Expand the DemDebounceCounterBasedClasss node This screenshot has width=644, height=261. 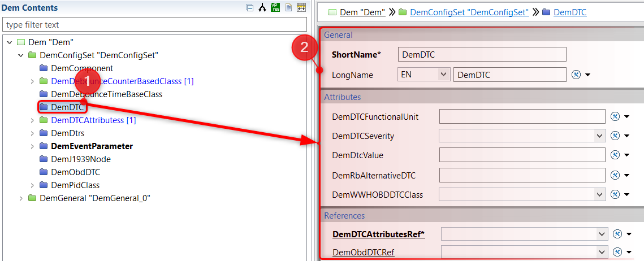click(x=32, y=81)
